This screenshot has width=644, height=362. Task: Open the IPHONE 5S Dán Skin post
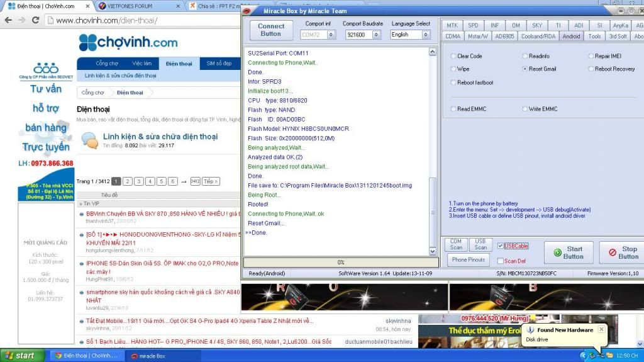162,268
